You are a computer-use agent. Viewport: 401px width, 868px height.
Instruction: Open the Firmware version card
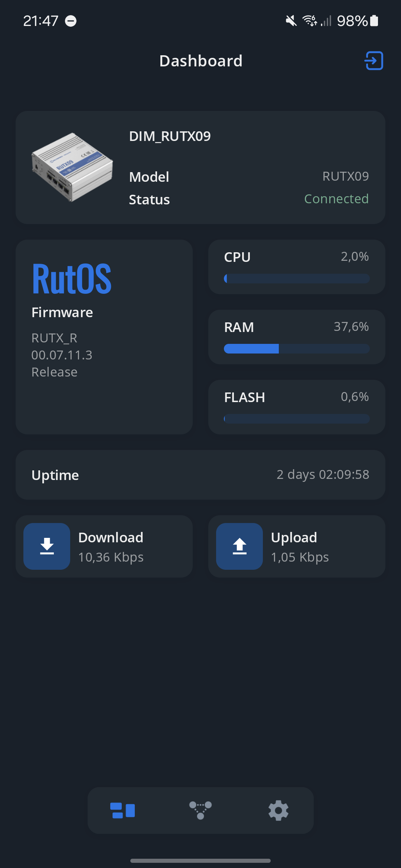coord(104,337)
